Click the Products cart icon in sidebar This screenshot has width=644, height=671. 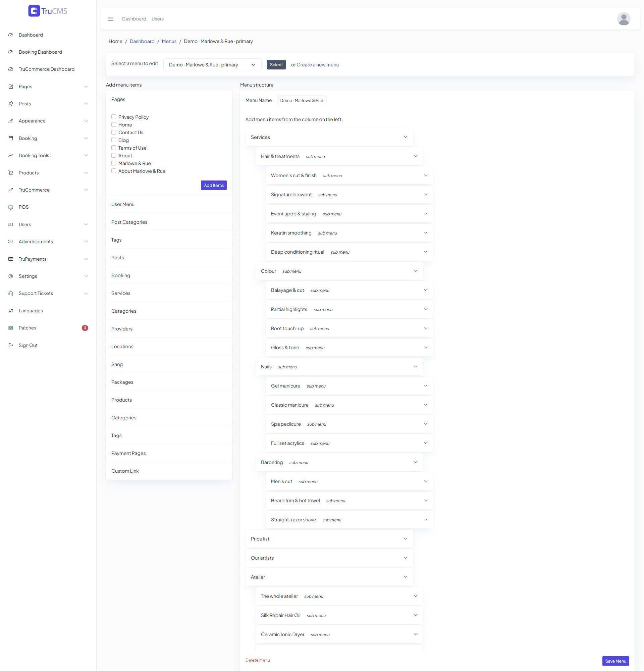click(x=11, y=173)
